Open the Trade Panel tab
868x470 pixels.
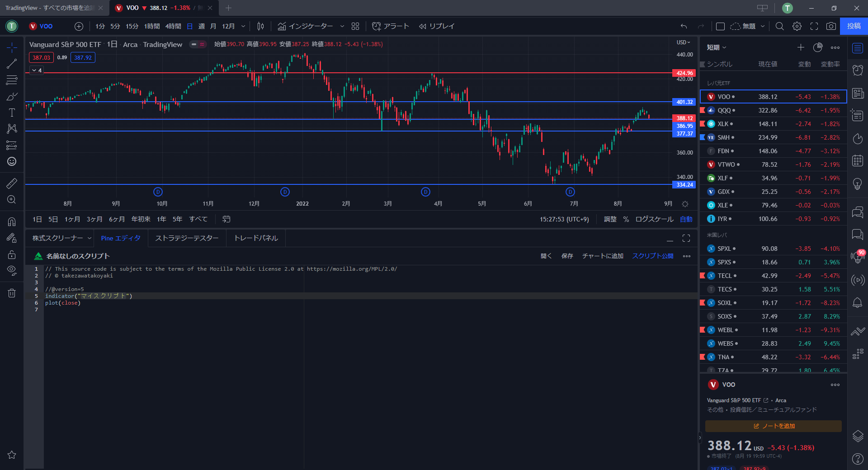pyautogui.click(x=256, y=238)
